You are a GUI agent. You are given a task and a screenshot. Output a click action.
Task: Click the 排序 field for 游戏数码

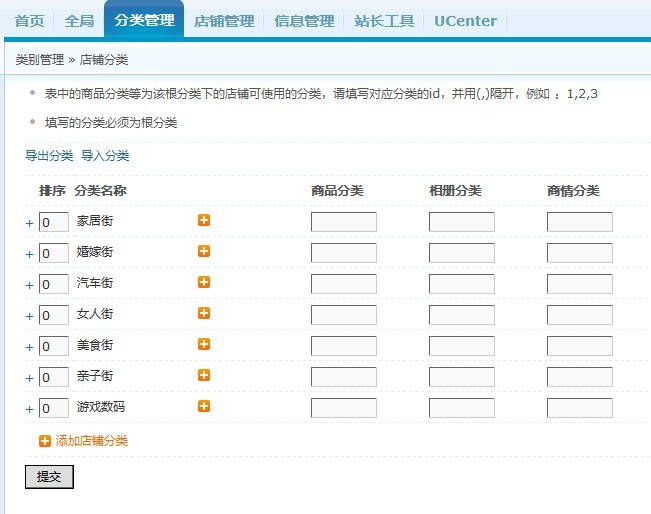[x=54, y=408]
